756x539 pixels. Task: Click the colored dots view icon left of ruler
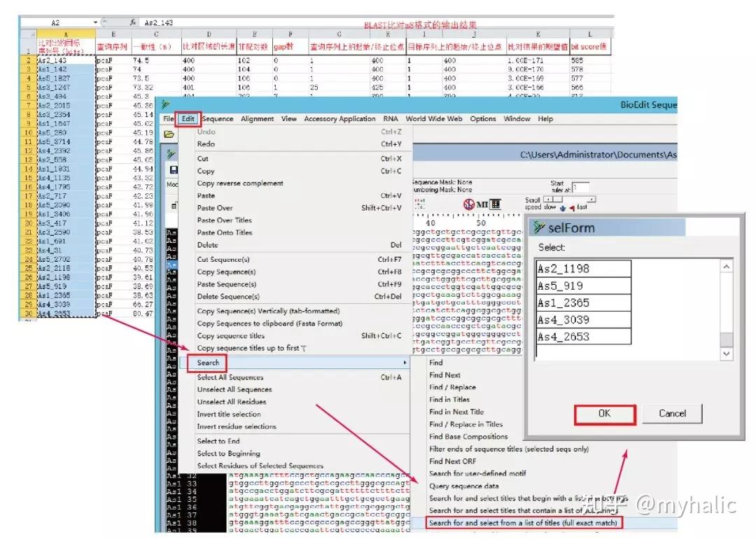click(x=420, y=204)
